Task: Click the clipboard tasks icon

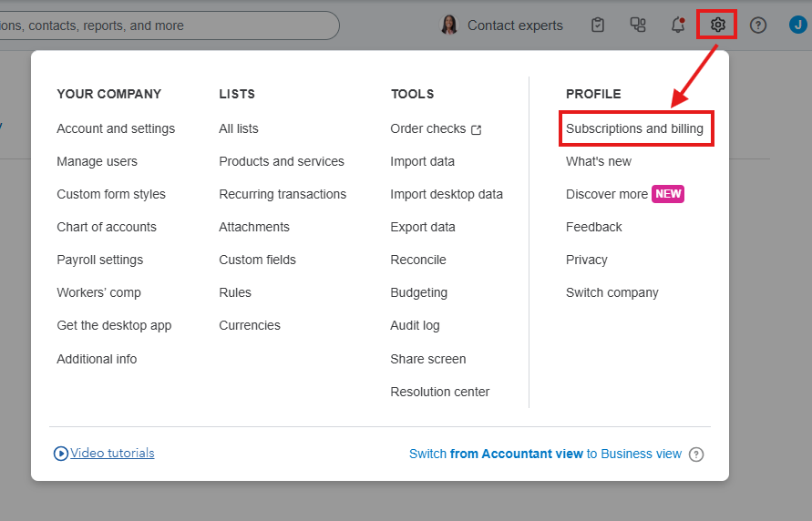Action: tap(598, 25)
